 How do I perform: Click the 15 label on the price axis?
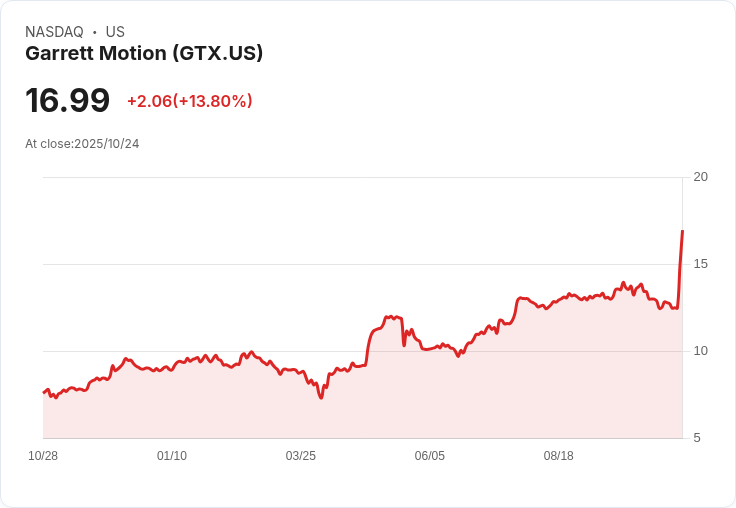tap(701, 264)
